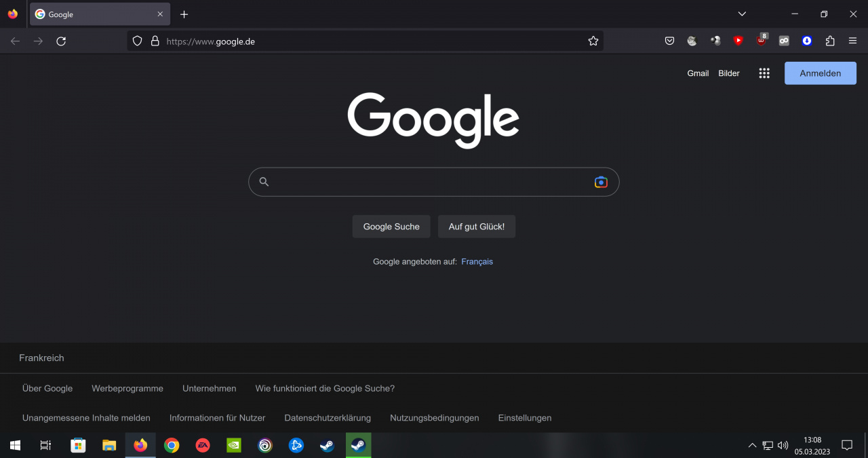
Task: Open tracking protection shield in address bar
Action: (137, 41)
